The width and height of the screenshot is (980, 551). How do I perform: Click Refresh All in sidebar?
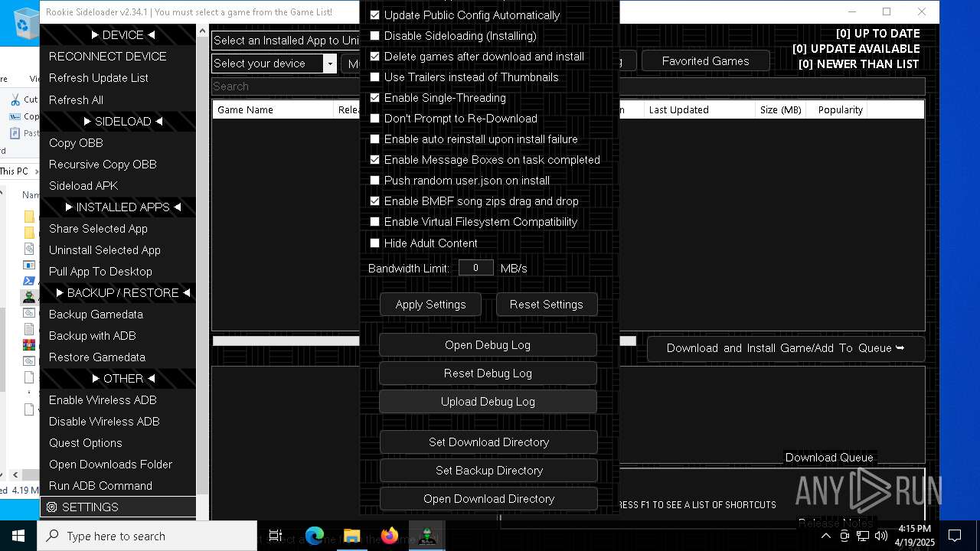tap(118, 100)
